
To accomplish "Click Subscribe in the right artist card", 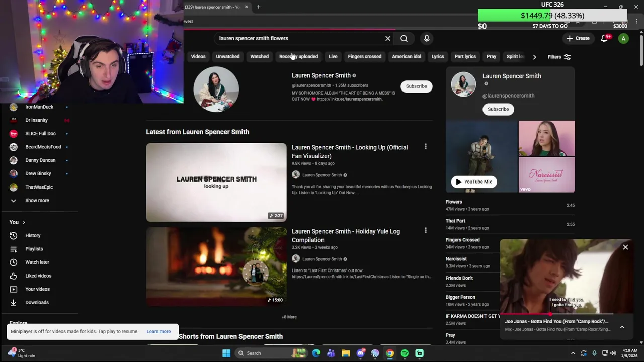I will coord(498,109).
